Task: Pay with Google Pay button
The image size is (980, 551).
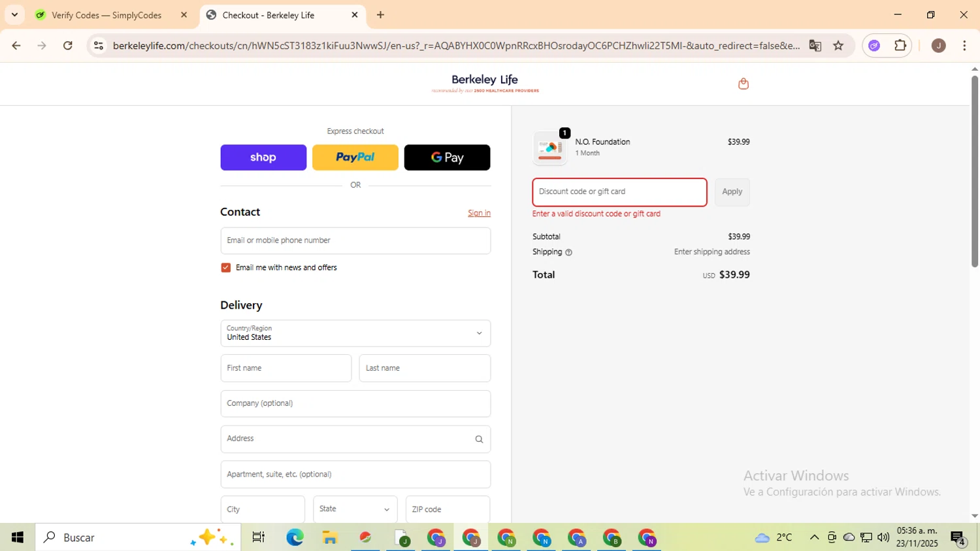Action: (x=448, y=158)
